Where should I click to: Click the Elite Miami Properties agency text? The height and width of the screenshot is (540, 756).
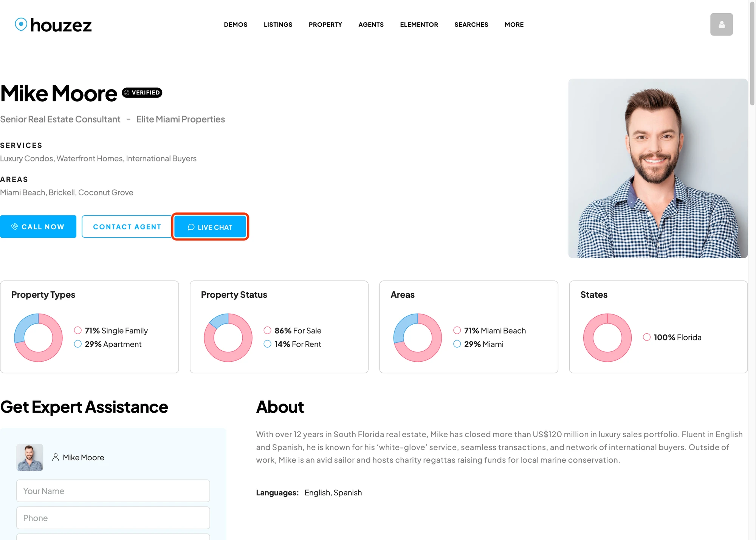point(181,119)
